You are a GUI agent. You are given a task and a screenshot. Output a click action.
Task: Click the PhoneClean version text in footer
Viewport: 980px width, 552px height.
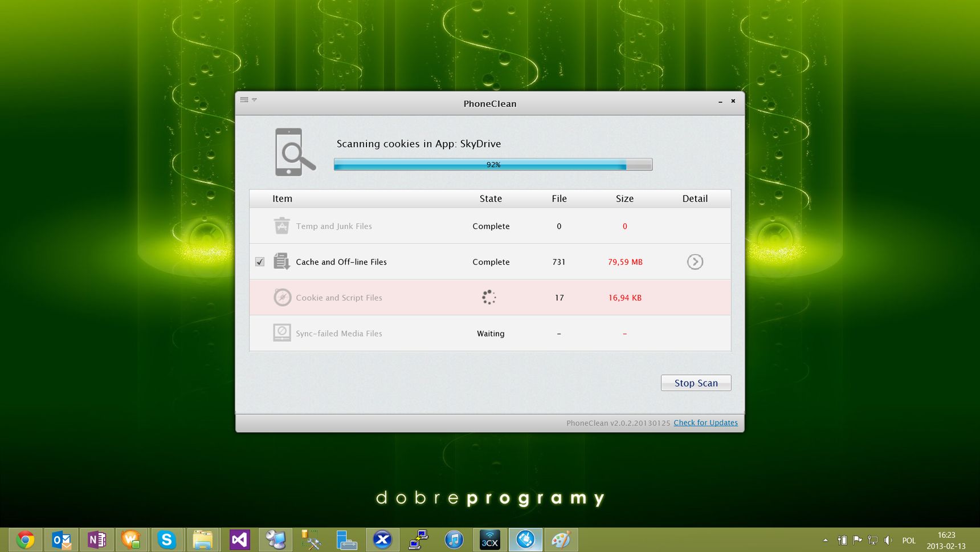pos(618,423)
